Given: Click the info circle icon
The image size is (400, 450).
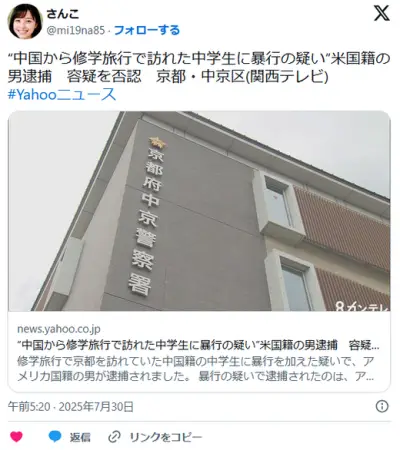Looking at the screenshot, I should 382,406.
